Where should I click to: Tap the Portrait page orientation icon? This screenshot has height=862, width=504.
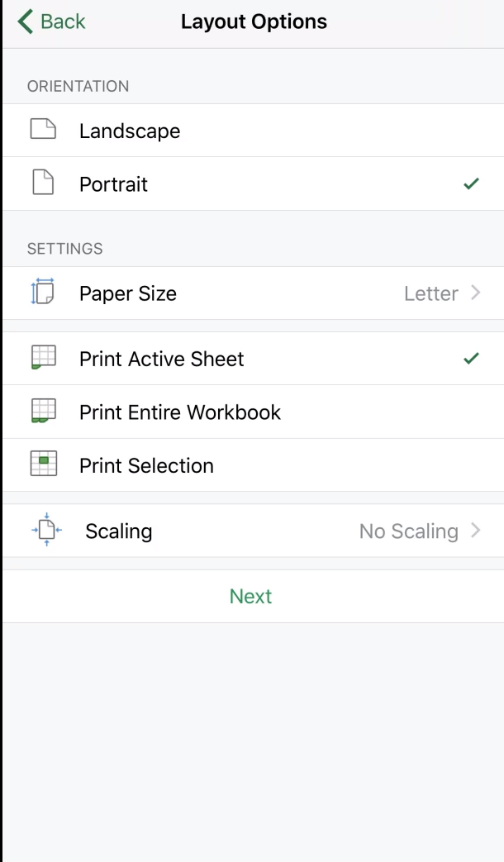(43, 183)
